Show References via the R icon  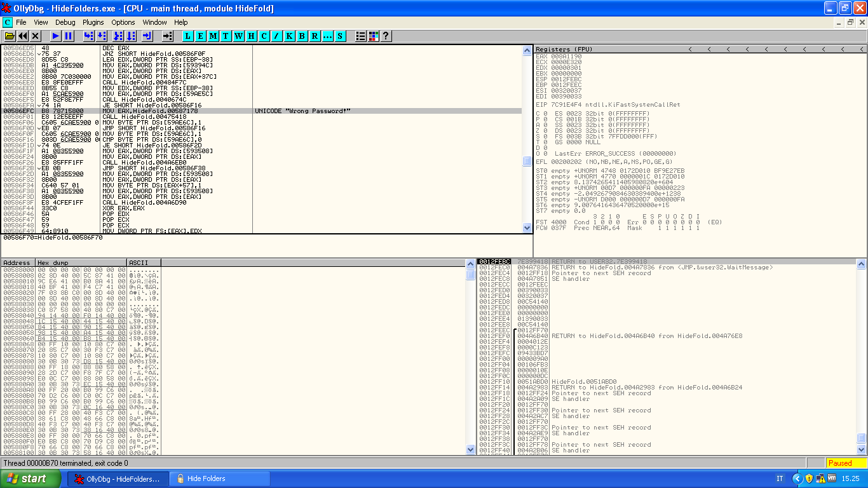coord(315,36)
